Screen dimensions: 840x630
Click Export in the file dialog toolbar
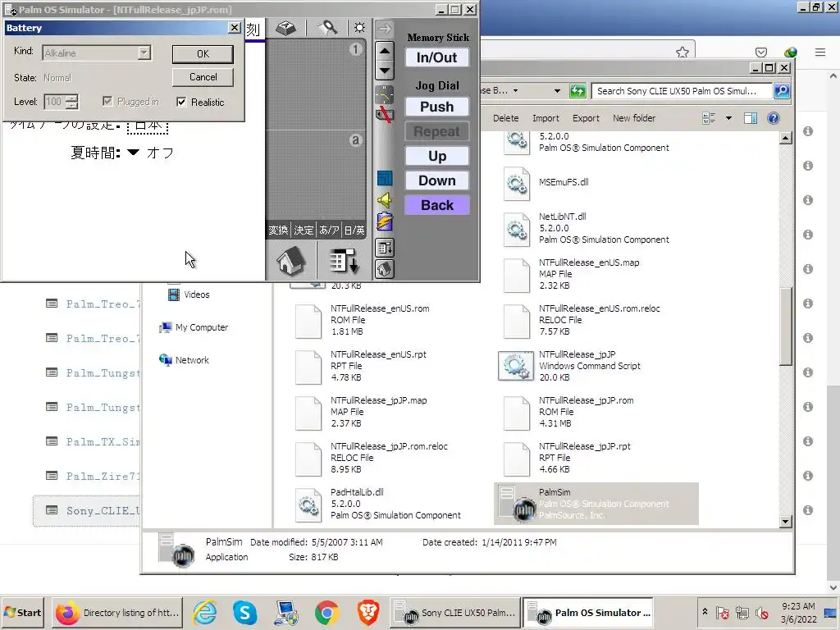pyautogui.click(x=586, y=118)
